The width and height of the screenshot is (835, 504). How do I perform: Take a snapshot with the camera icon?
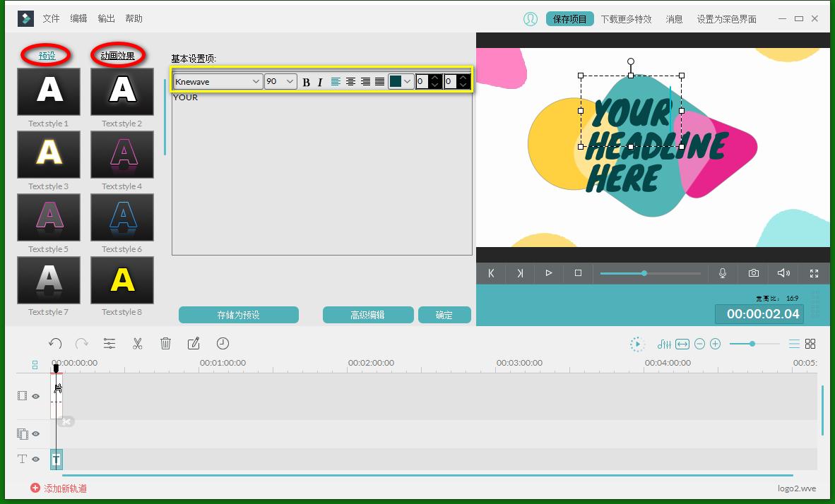coord(754,273)
